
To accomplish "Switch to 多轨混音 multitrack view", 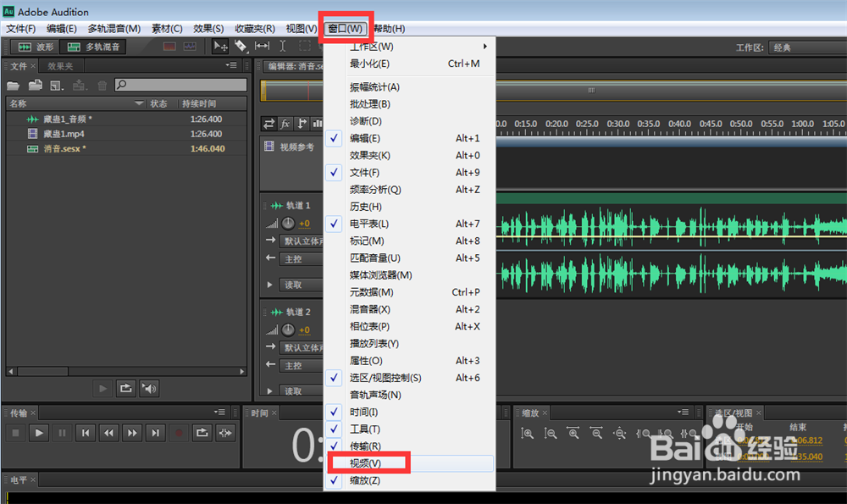I will pyautogui.click(x=93, y=47).
